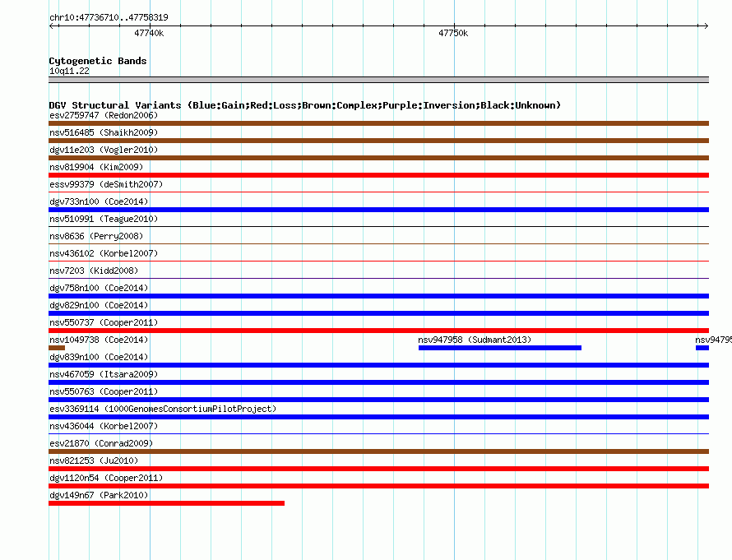
Task: Click the nsv550763 (Cooper2011) label
Action: pyautogui.click(x=104, y=391)
